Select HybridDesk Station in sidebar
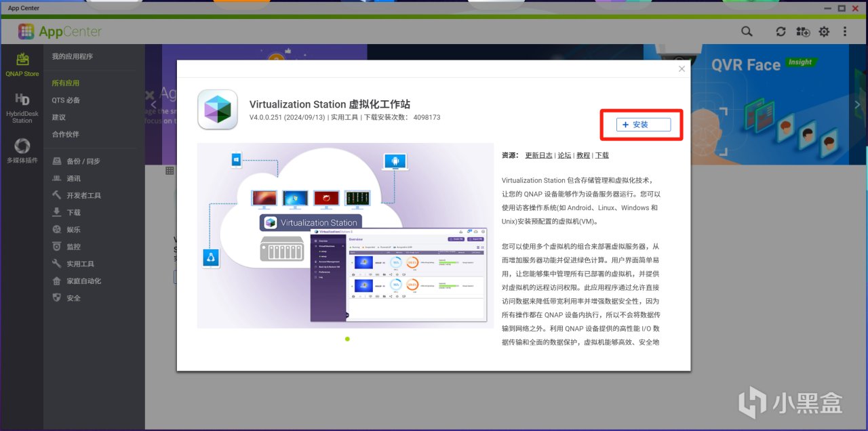868x431 pixels. point(22,108)
